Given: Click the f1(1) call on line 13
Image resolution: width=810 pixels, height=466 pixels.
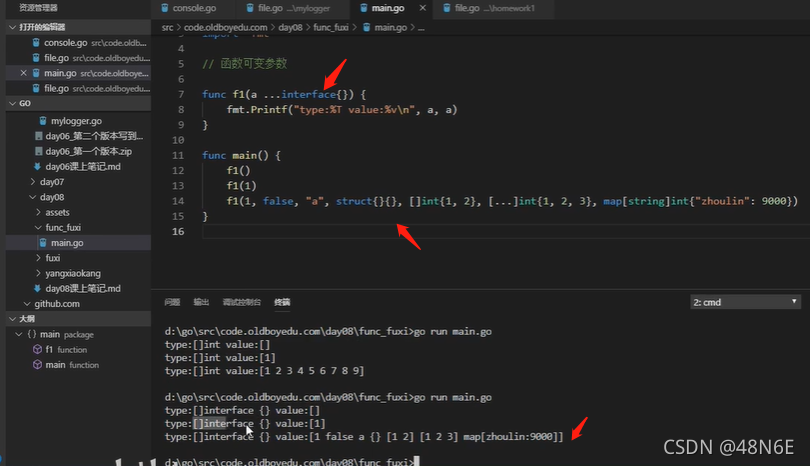Looking at the screenshot, I should pos(241,185).
